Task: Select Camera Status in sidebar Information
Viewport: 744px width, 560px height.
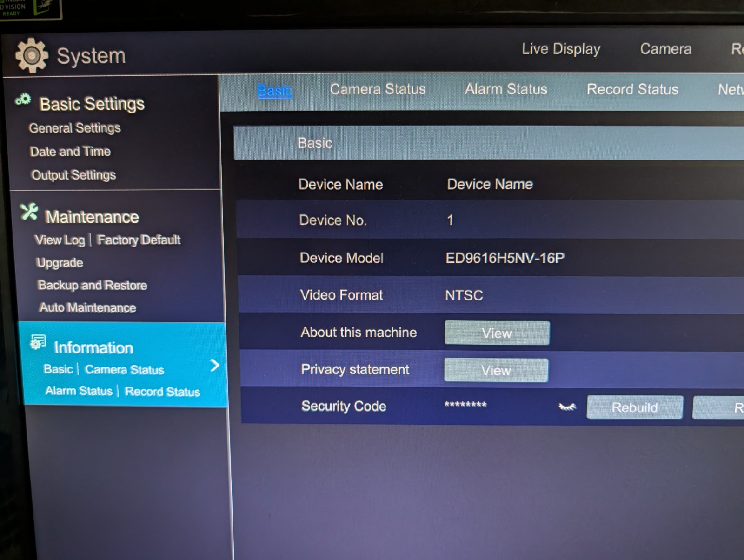Action: tap(125, 370)
